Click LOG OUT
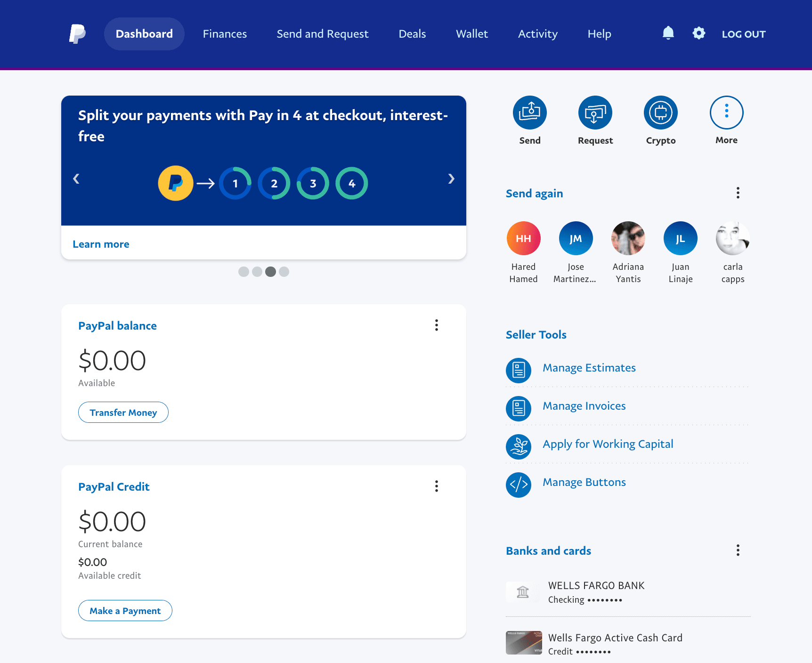The image size is (812, 663). (x=744, y=34)
